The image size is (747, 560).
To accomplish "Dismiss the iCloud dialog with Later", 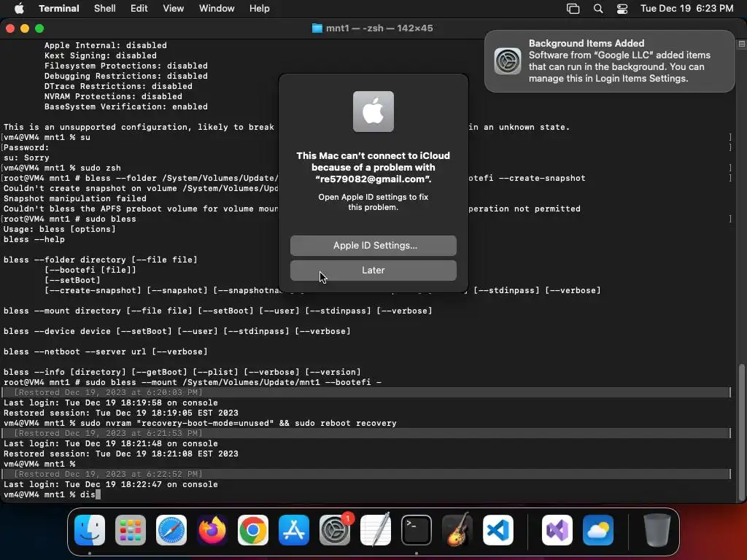I will (373, 270).
